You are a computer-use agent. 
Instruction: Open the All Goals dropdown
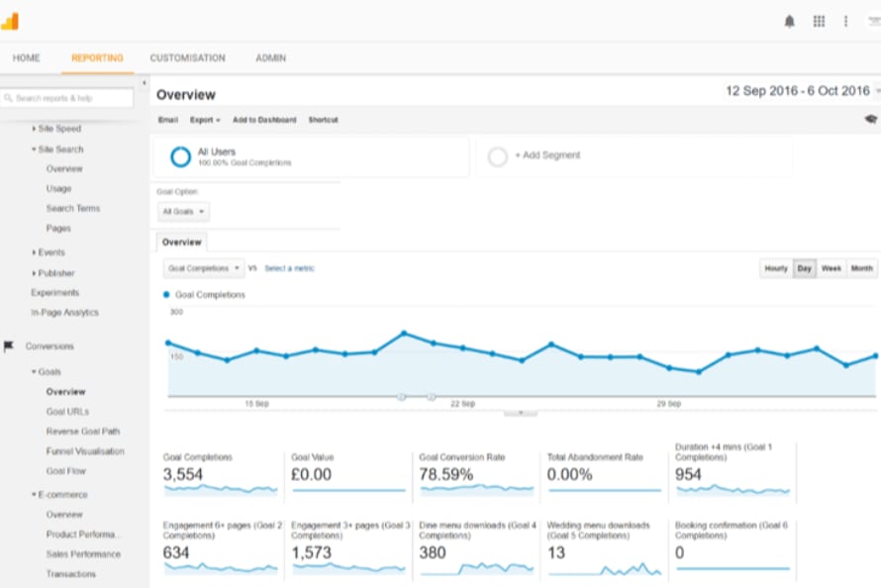(183, 212)
